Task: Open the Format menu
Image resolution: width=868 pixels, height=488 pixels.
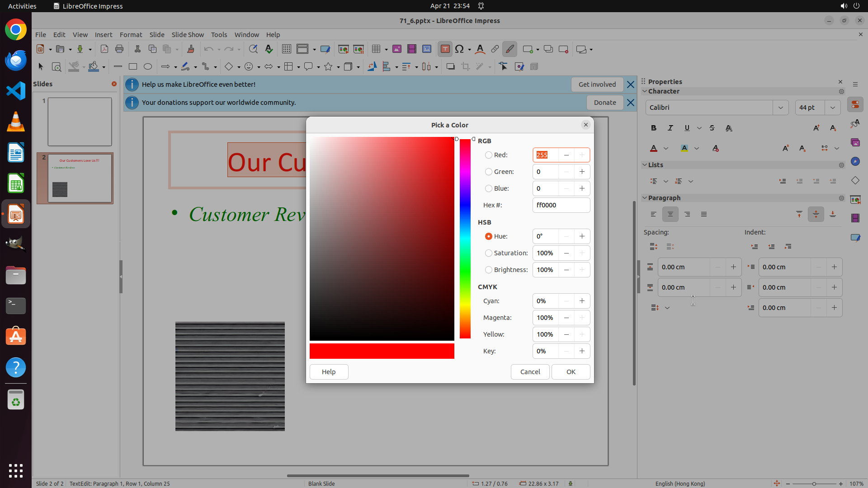Action: (131, 34)
